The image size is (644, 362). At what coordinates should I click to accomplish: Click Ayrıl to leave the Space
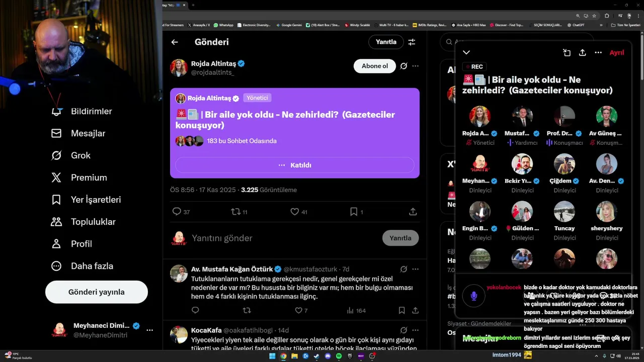(x=617, y=52)
